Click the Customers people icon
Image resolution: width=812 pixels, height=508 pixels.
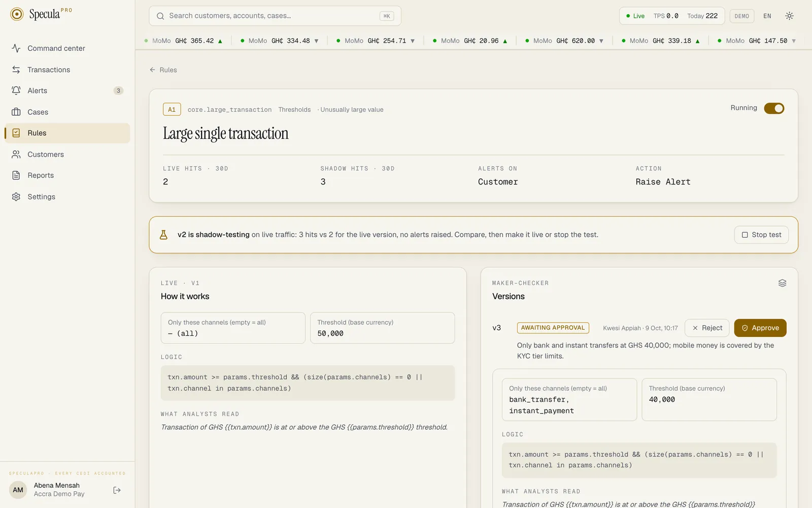coord(16,154)
